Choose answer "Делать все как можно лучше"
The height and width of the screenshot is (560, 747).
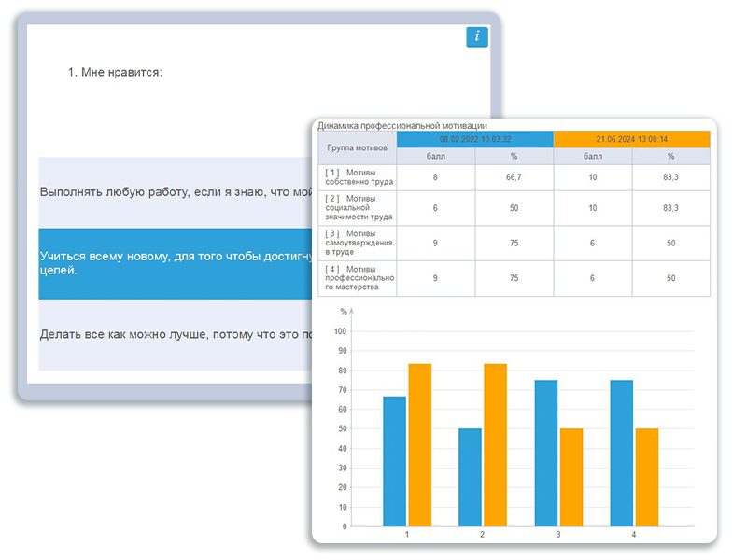175,334
